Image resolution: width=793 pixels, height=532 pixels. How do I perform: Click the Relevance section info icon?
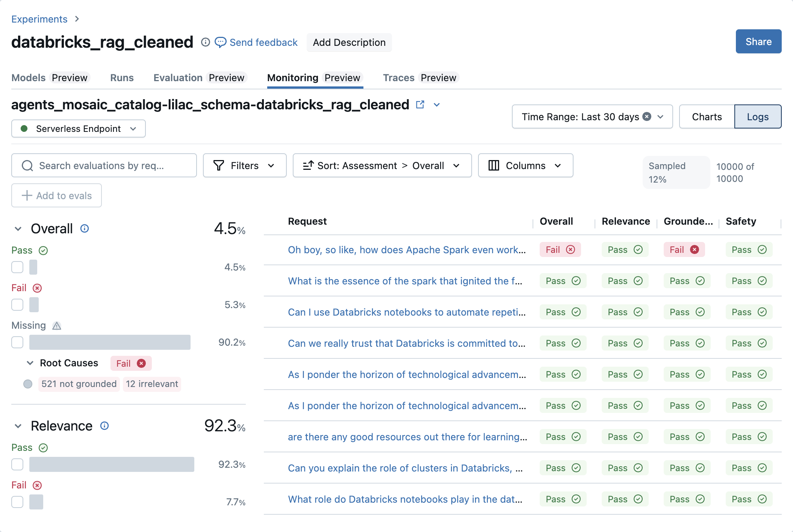pyautogui.click(x=104, y=426)
